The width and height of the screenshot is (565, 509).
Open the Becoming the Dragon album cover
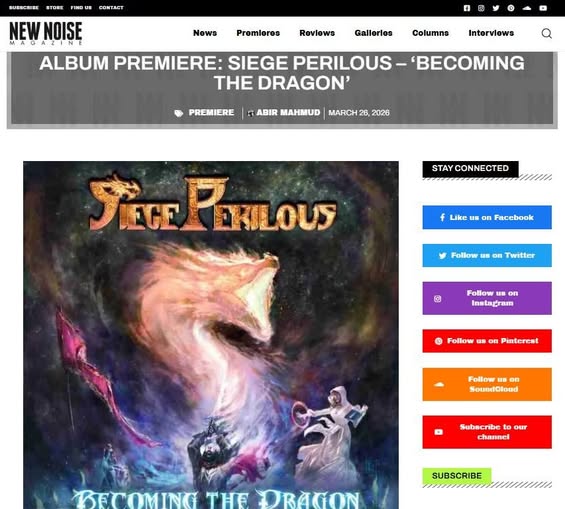tap(211, 335)
